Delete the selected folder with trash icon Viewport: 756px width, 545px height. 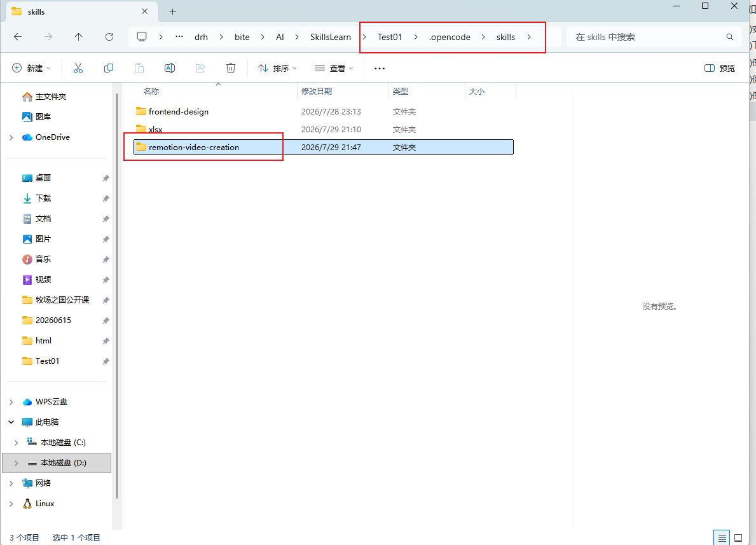click(231, 68)
